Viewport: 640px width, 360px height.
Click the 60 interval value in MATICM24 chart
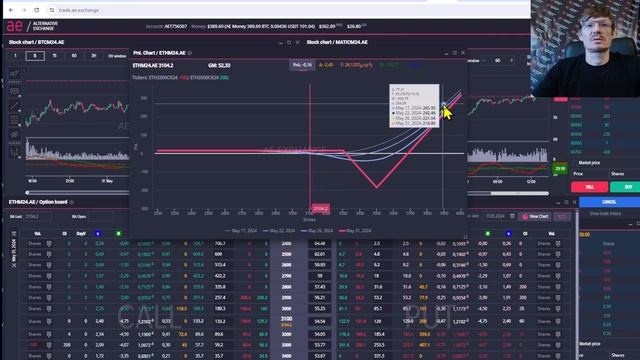498,60
